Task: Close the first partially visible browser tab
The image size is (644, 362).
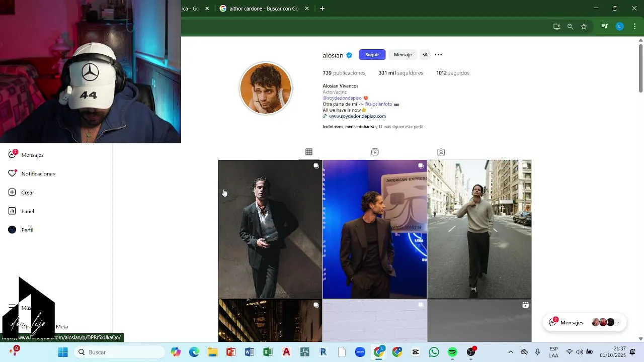Action: (x=207, y=9)
